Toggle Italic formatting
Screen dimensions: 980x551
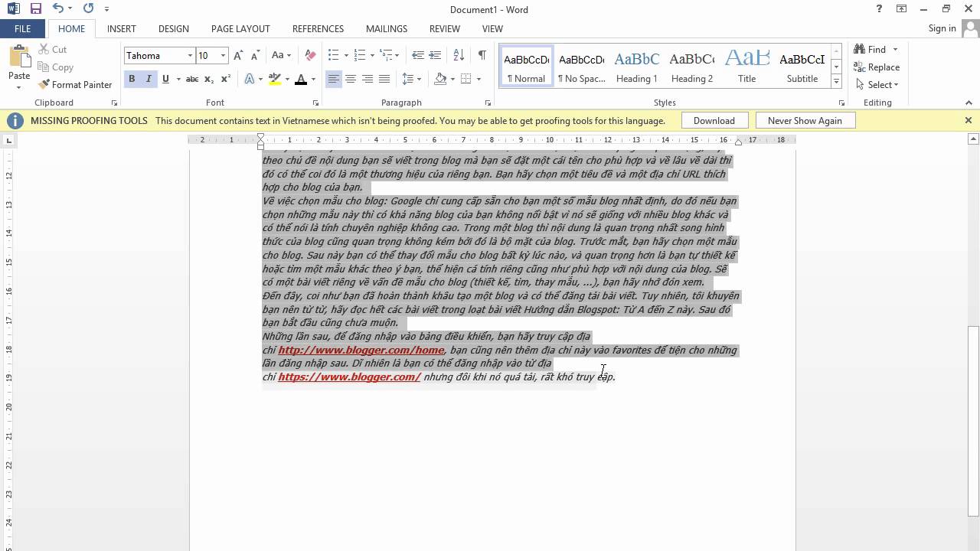(149, 79)
